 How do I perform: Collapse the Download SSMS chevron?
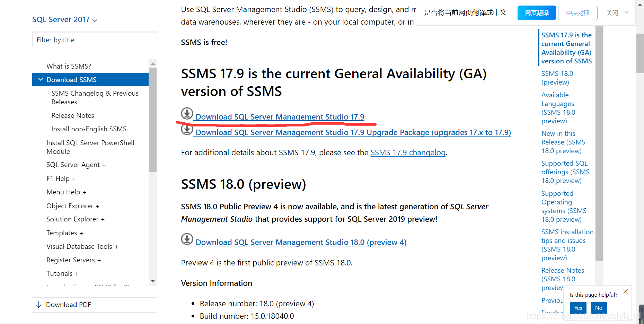[x=41, y=80]
